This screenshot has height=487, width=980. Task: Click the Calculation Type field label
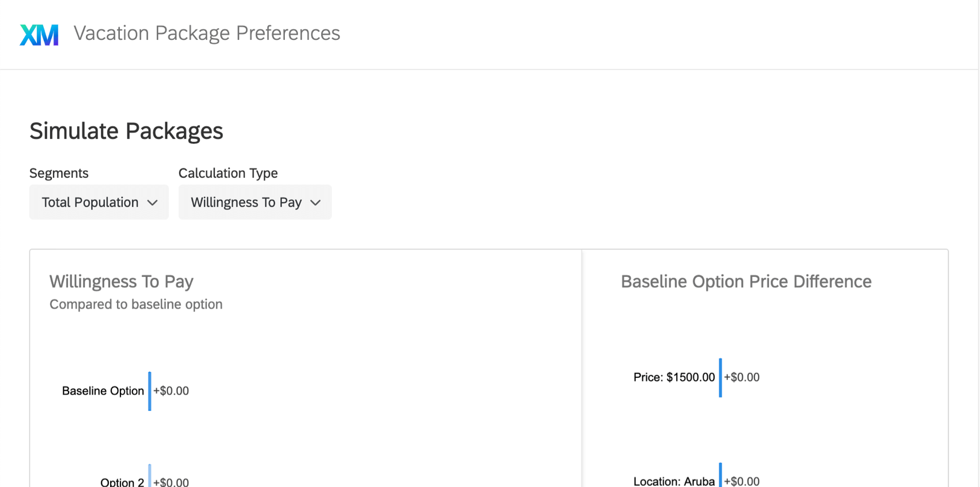click(228, 173)
